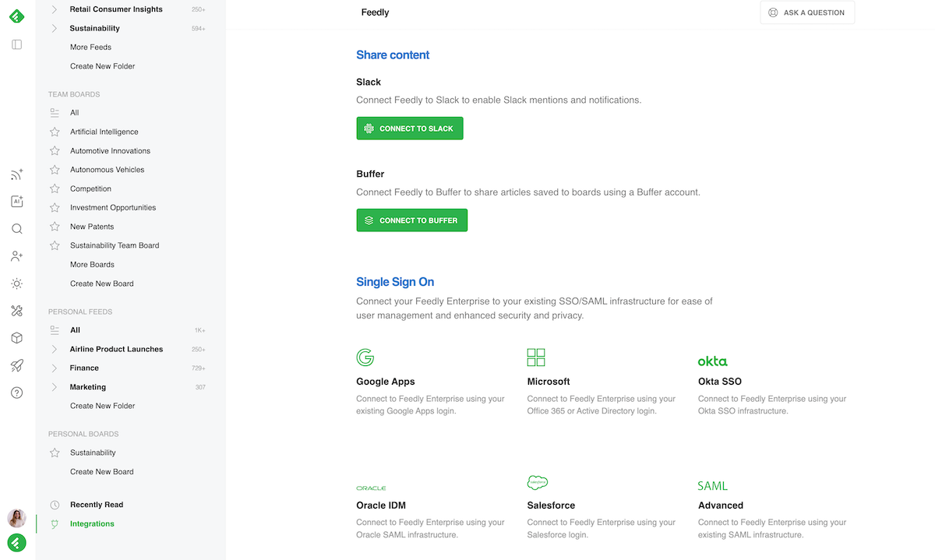Select the Integrations sidebar entry
This screenshot has height=560, width=935.
(92, 523)
